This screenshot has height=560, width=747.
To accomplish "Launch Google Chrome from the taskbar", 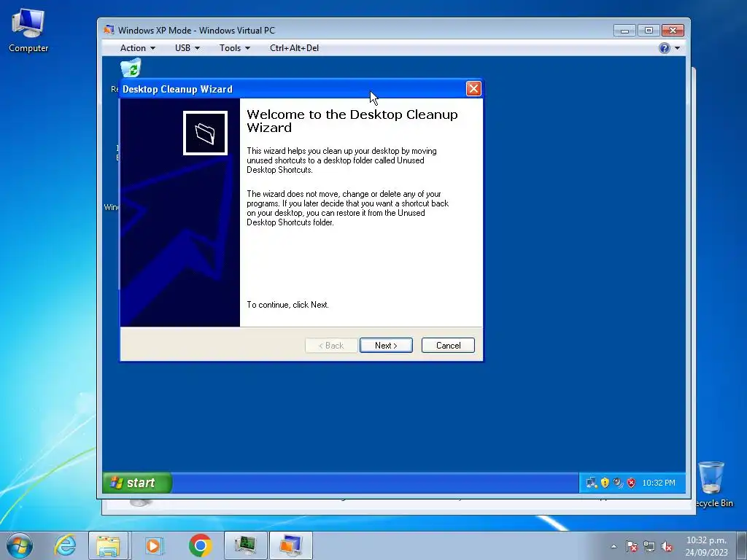I will pos(200,545).
